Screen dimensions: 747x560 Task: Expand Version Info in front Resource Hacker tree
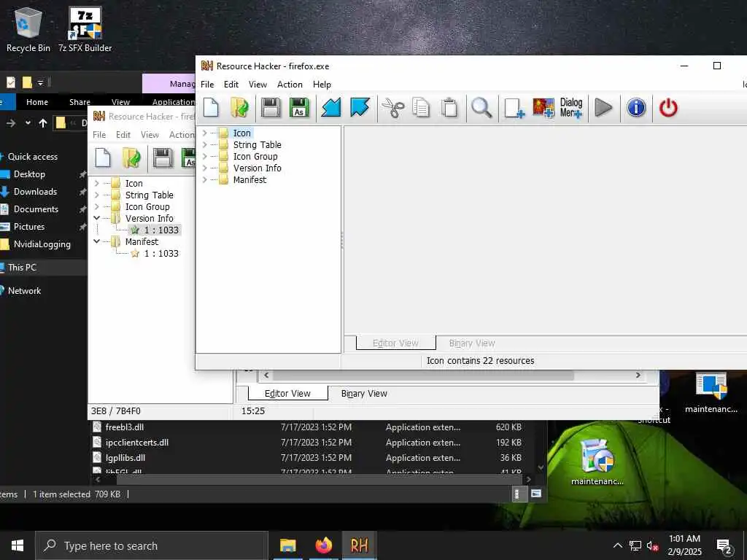(205, 168)
